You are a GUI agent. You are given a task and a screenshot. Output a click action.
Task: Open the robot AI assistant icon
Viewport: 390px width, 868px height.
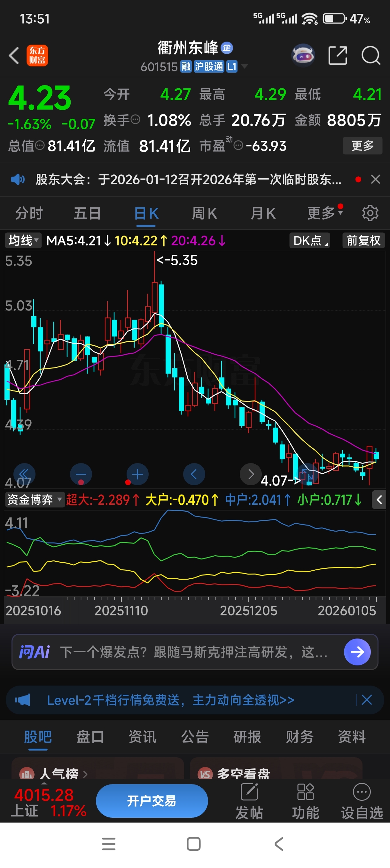[303, 55]
